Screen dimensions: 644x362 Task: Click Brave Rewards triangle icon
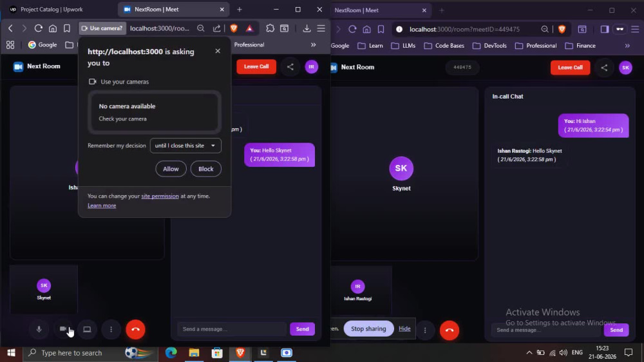pos(249,28)
